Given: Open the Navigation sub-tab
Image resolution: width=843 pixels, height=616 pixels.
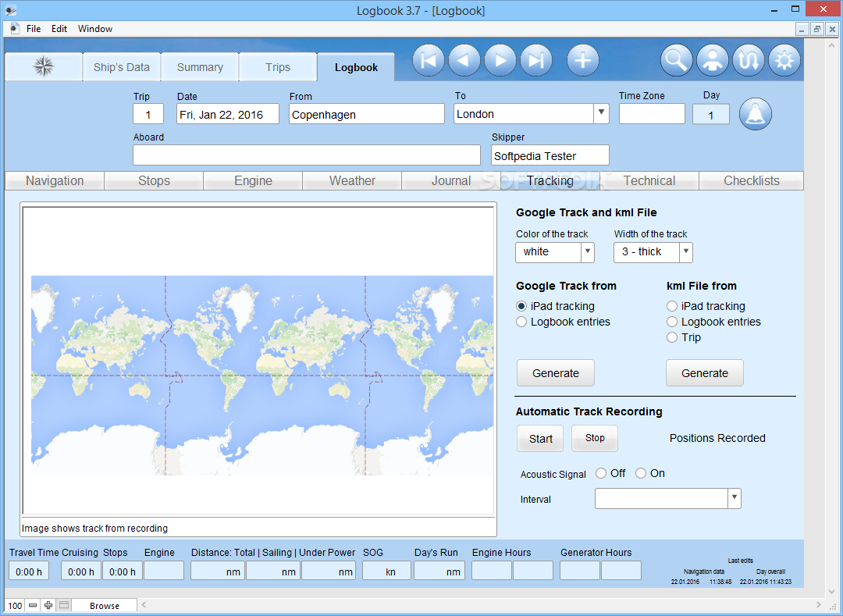Looking at the screenshot, I should [55, 180].
